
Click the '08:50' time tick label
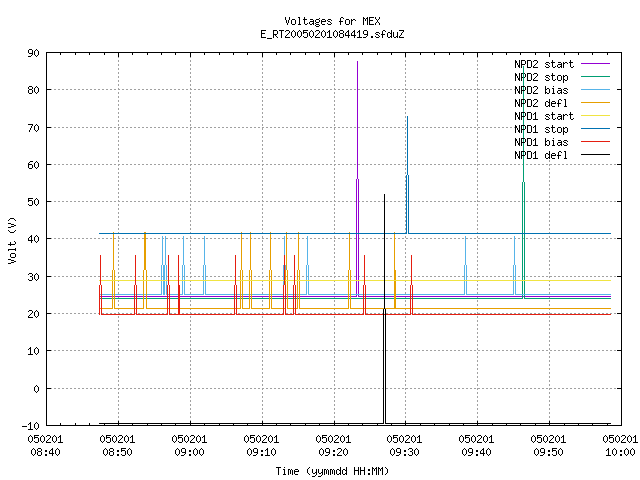point(117,452)
